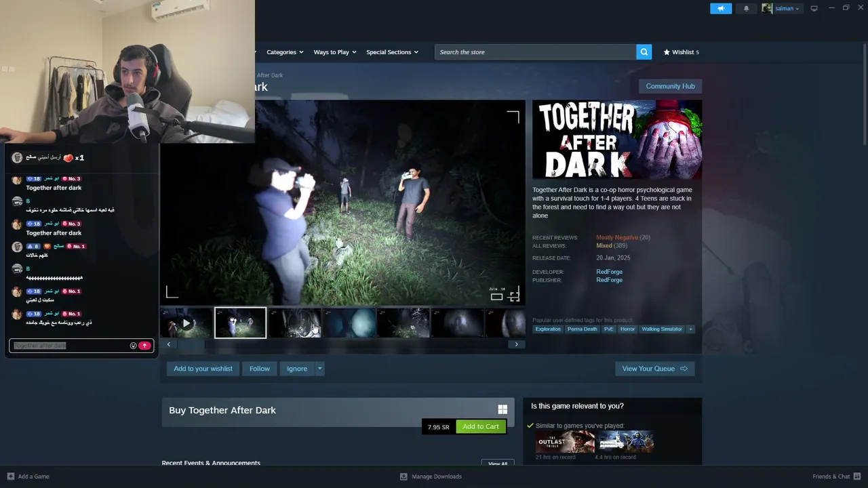868x488 pixels.
Task: Open the game thumbnail with 4.4 hrs
Action: [624, 442]
